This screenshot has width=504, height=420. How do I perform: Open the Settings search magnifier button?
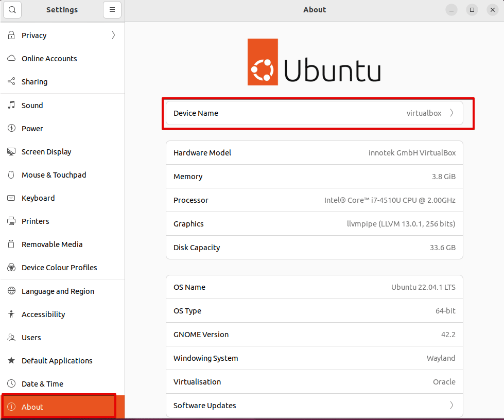12,10
